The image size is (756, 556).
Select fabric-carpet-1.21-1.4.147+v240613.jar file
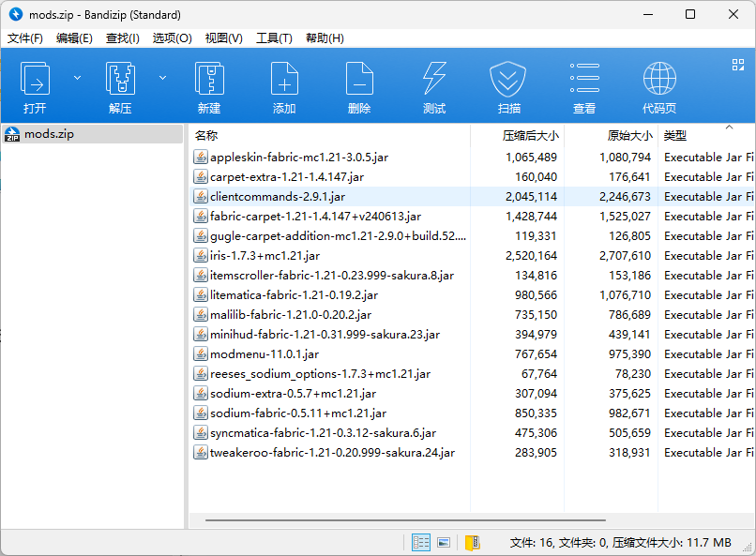pos(315,217)
